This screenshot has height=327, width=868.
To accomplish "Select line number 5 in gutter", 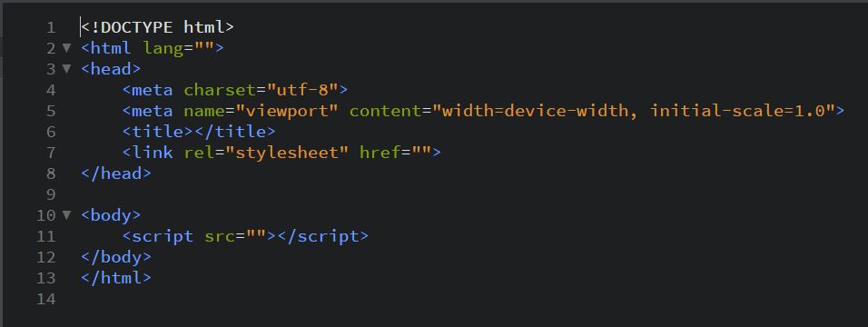I will point(51,111).
